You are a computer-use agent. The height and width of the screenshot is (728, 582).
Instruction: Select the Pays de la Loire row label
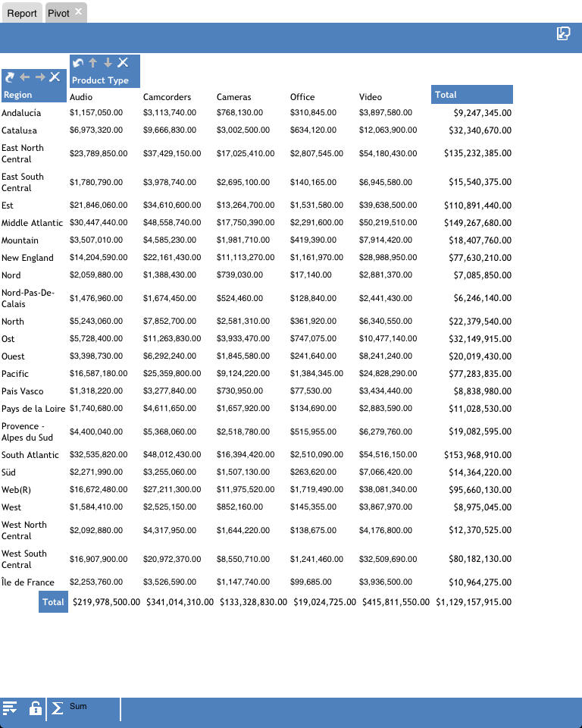click(33, 409)
